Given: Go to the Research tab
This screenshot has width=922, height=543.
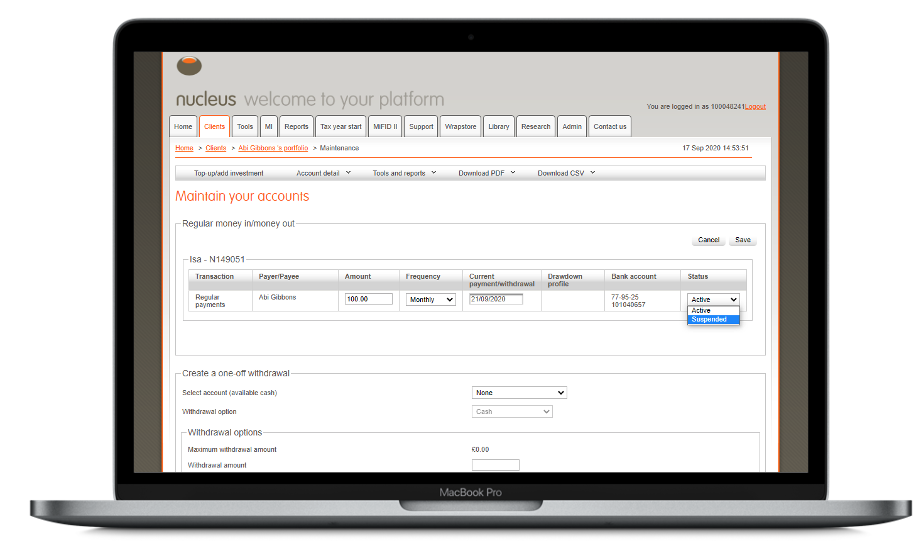Looking at the screenshot, I should tap(536, 126).
